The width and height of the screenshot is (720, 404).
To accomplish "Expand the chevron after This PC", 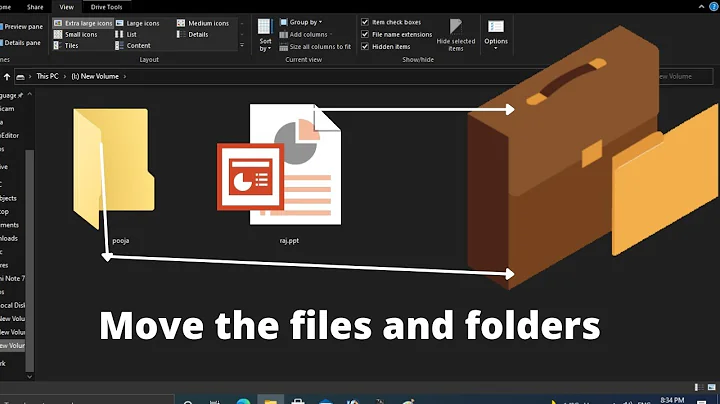I will tap(65, 77).
